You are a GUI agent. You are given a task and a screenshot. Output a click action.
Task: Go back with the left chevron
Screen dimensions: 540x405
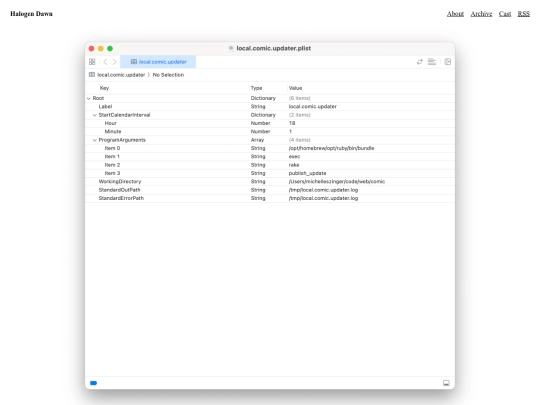[x=105, y=62]
